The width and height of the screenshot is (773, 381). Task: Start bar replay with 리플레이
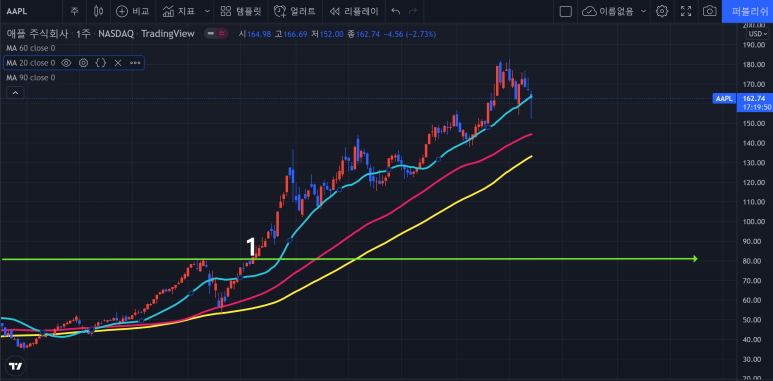coord(354,11)
